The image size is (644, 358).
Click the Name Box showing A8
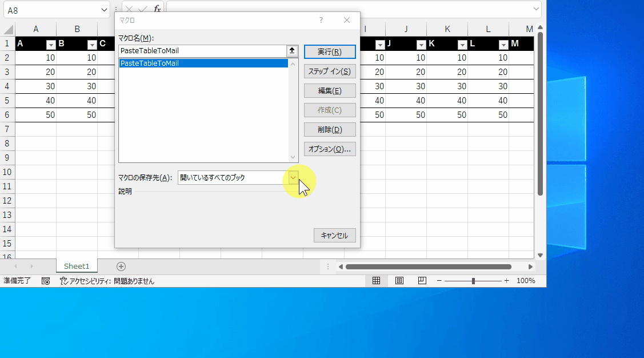pyautogui.click(x=52, y=10)
